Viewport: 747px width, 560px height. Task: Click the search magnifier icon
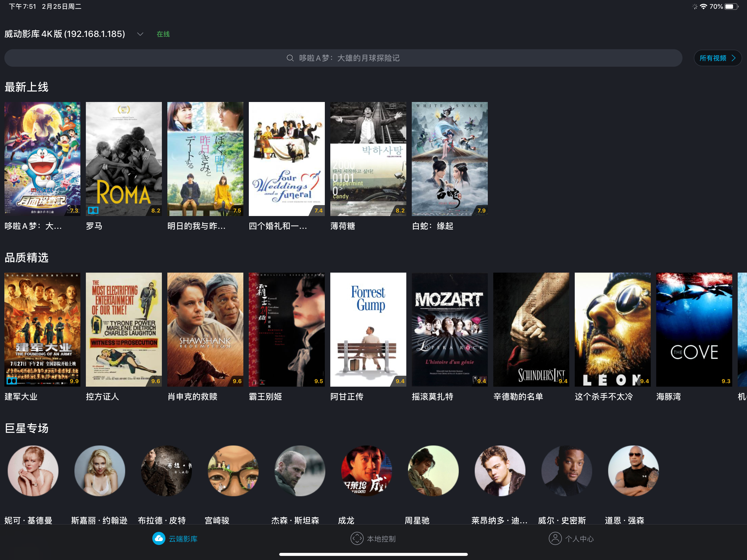[290, 58]
